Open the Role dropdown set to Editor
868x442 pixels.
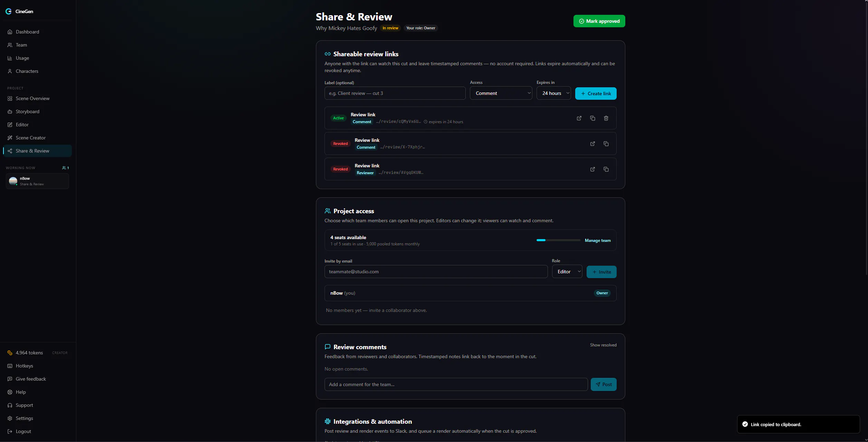point(567,272)
